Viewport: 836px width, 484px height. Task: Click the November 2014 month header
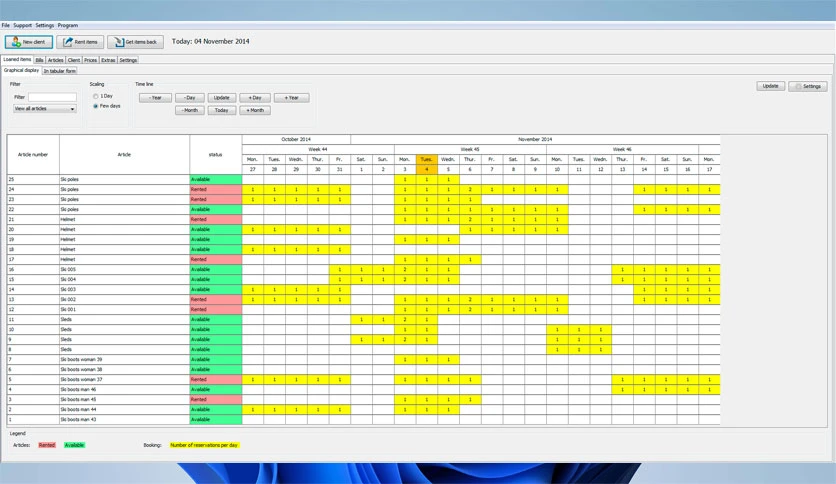coord(535,139)
